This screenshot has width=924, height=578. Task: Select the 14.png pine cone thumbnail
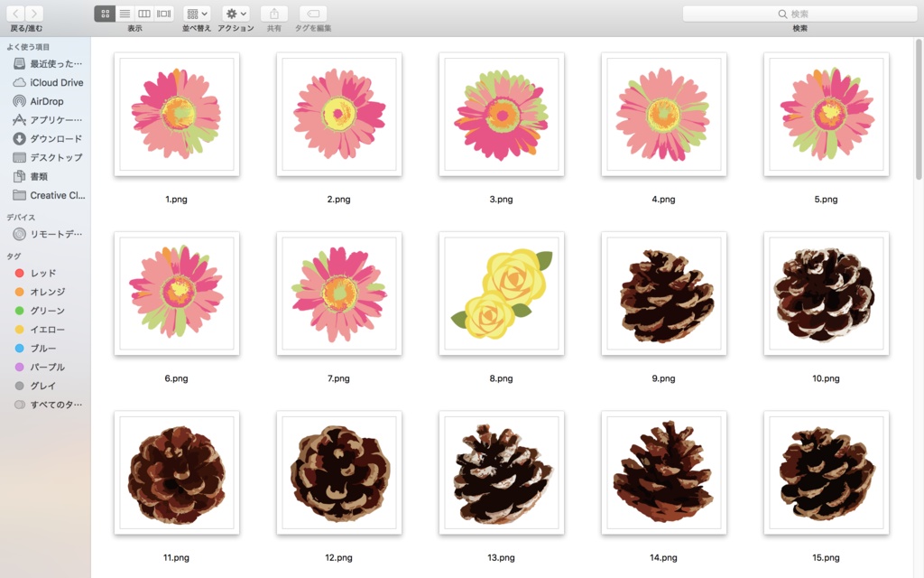663,472
